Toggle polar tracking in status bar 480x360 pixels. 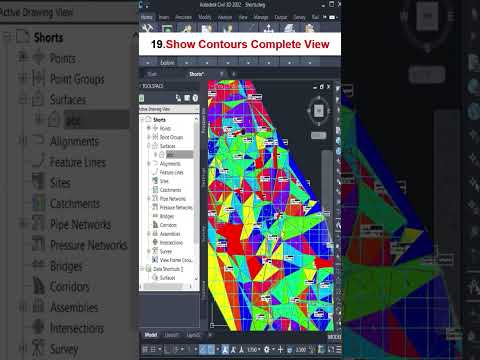pyautogui.click(x=177, y=349)
